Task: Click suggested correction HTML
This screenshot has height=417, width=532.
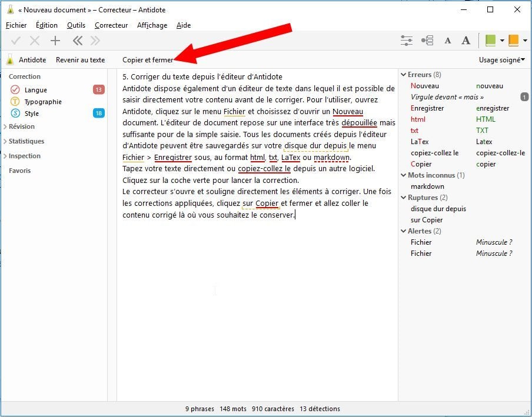Action: tap(486, 119)
